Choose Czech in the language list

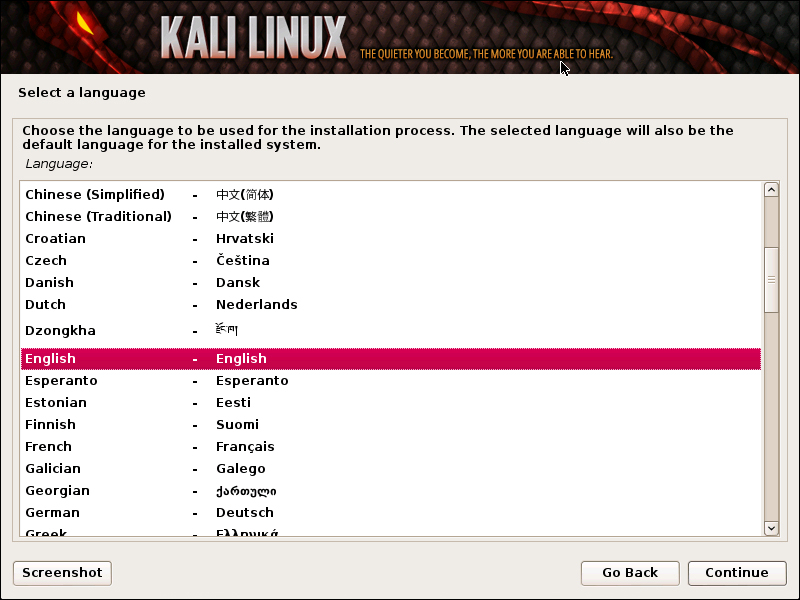tap(391, 260)
